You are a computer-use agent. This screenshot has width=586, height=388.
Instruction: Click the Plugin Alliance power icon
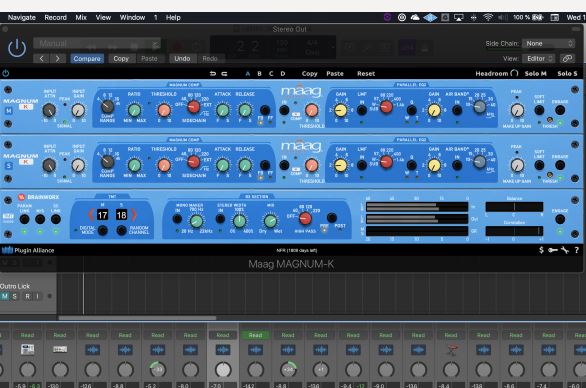coord(6,73)
